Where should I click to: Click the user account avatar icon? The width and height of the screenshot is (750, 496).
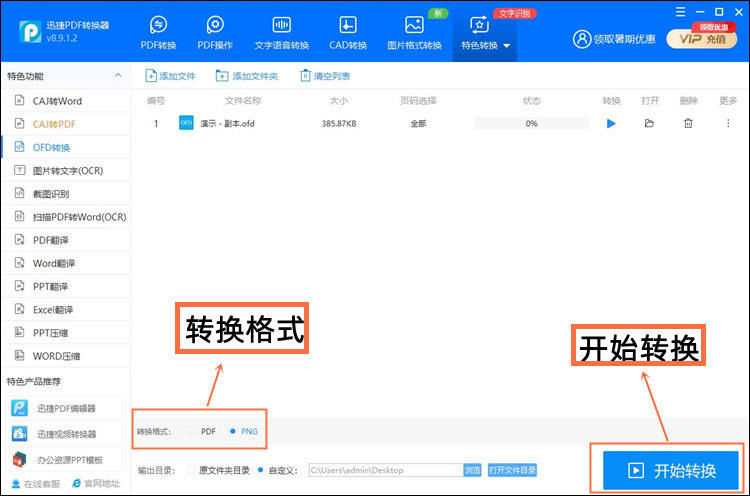pyautogui.click(x=582, y=39)
